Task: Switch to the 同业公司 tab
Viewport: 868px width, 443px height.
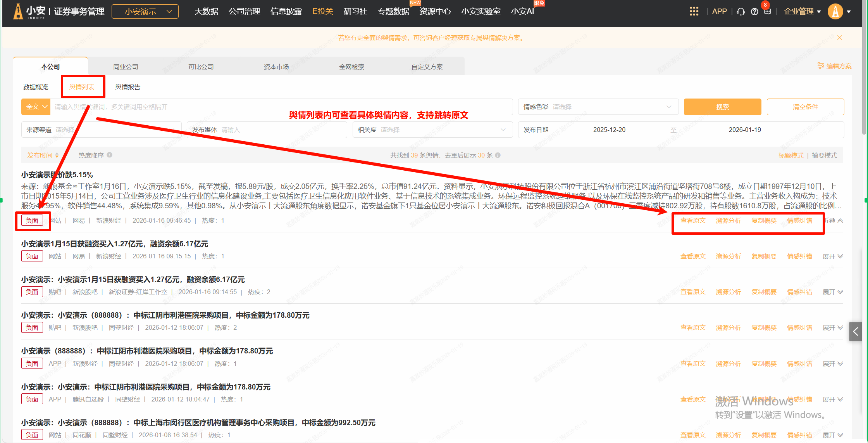Action: click(126, 67)
